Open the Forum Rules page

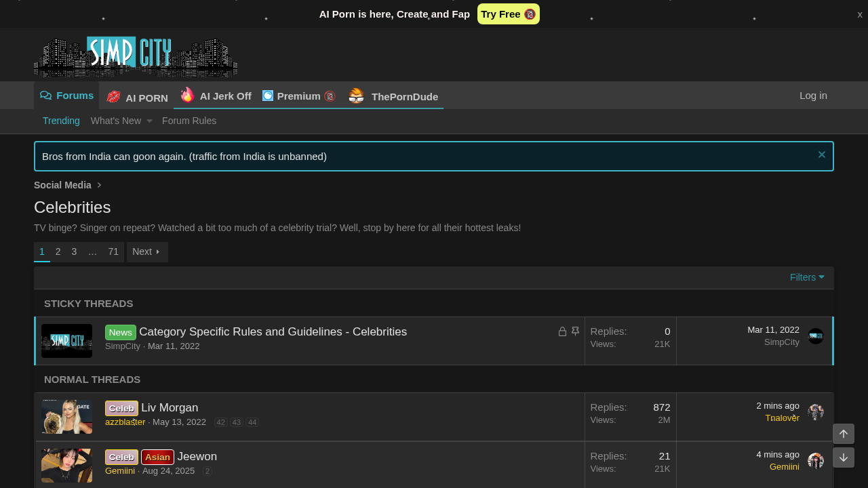[x=189, y=121]
